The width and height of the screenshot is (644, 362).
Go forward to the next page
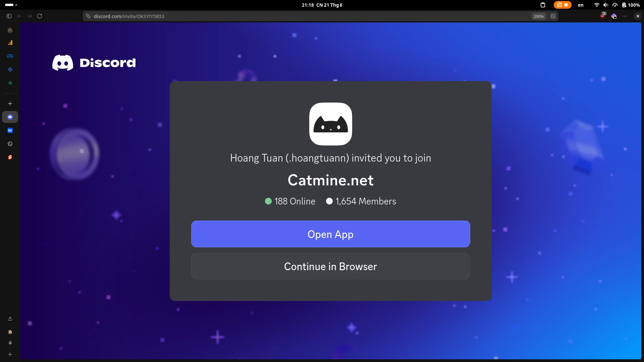(x=30, y=16)
